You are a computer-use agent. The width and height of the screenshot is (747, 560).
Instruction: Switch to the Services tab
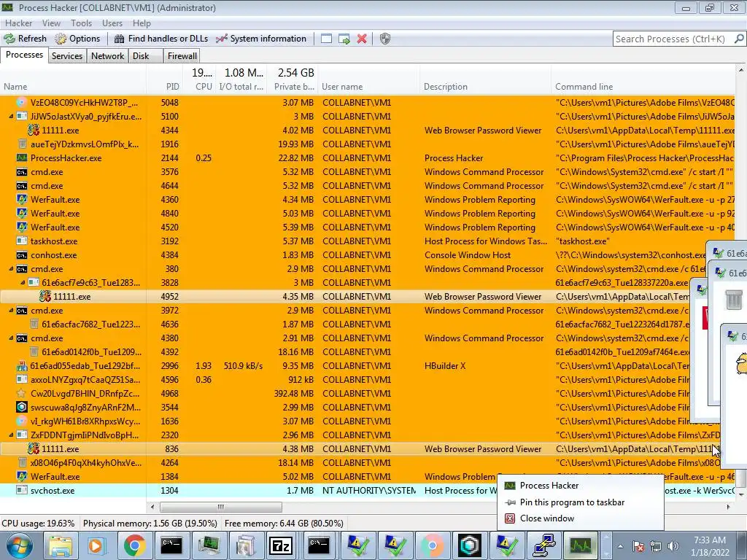[67, 55]
